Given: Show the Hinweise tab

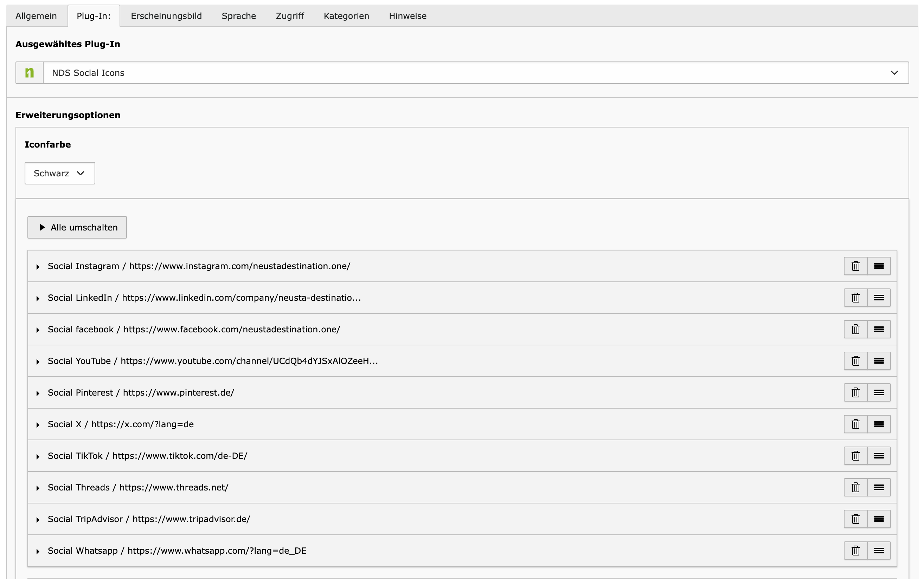Looking at the screenshot, I should pos(408,16).
